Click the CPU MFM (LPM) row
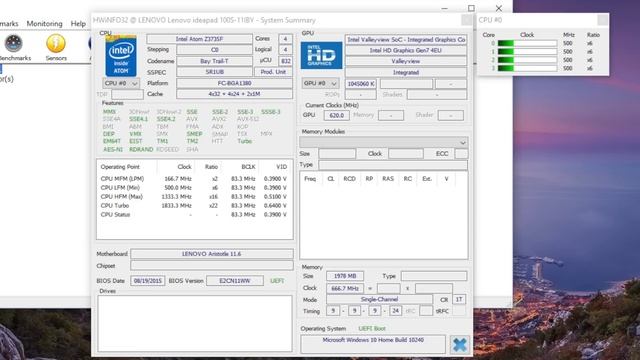 194,179
